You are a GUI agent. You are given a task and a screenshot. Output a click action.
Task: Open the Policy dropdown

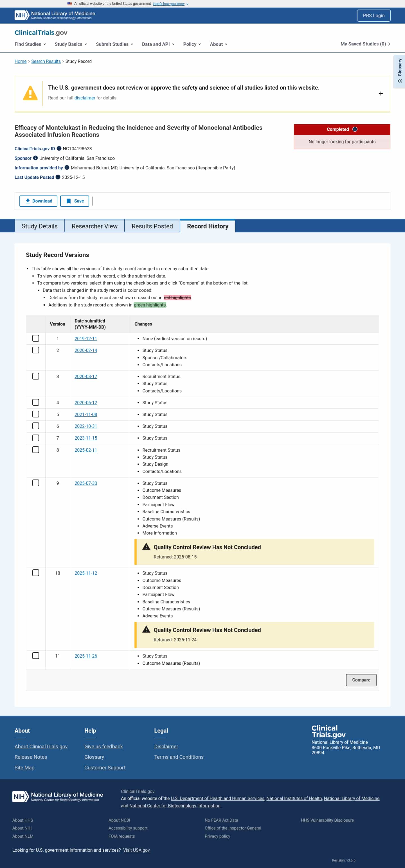click(192, 44)
